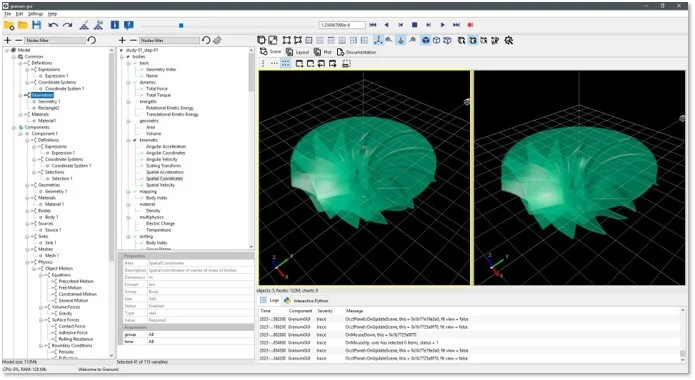Image resolution: width=695 pixels, height=380 pixels.
Task: Select the Rectangle2 geometry item
Action: tap(48, 108)
